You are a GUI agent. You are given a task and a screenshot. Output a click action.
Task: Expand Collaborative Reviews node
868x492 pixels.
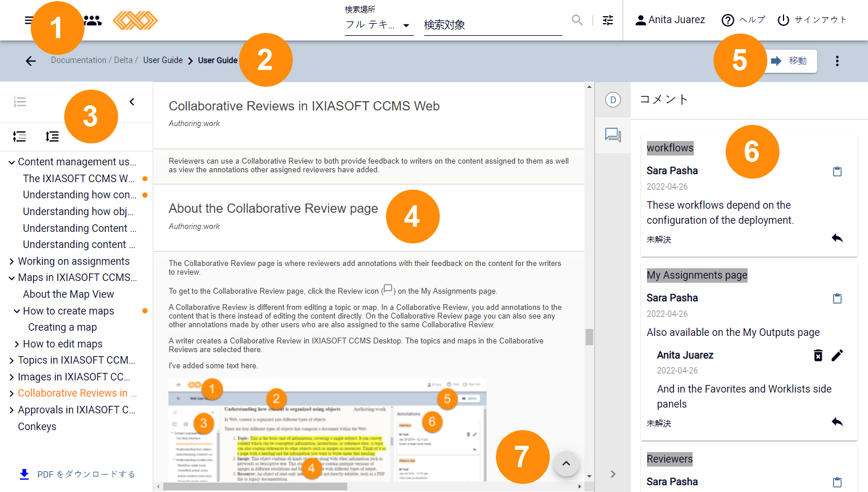click(x=12, y=394)
